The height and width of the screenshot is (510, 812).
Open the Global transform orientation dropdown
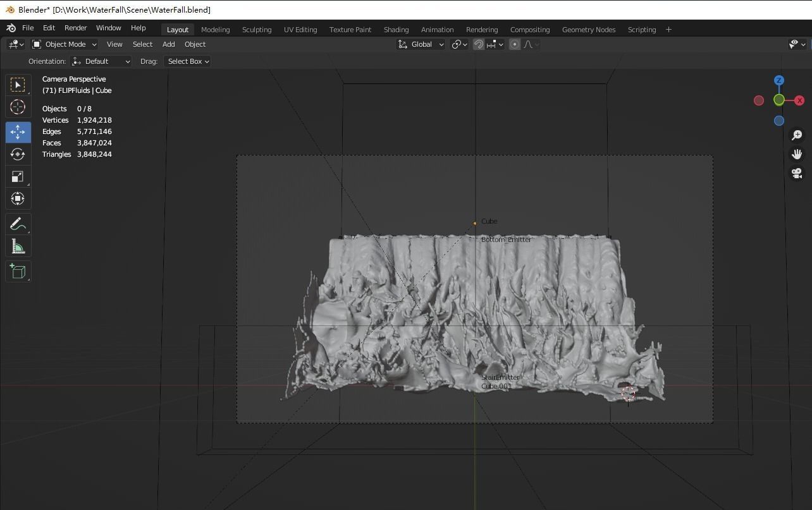pyautogui.click(x=421, y=44)
